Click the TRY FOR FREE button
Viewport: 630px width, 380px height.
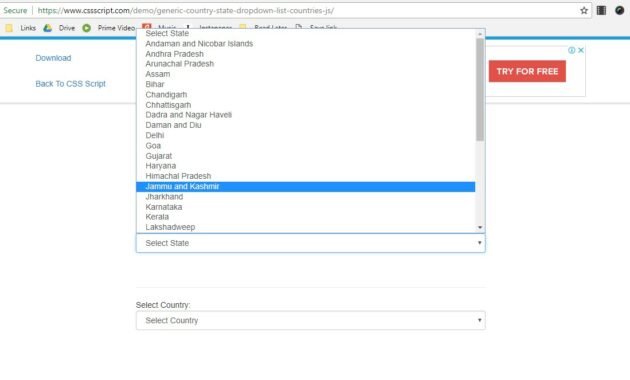[x=527, y=72]
